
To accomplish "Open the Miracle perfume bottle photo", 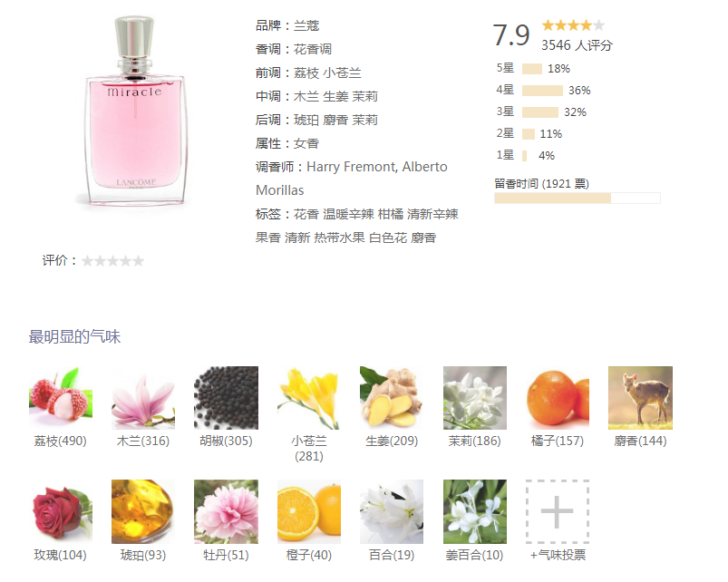I will (135, 112).
